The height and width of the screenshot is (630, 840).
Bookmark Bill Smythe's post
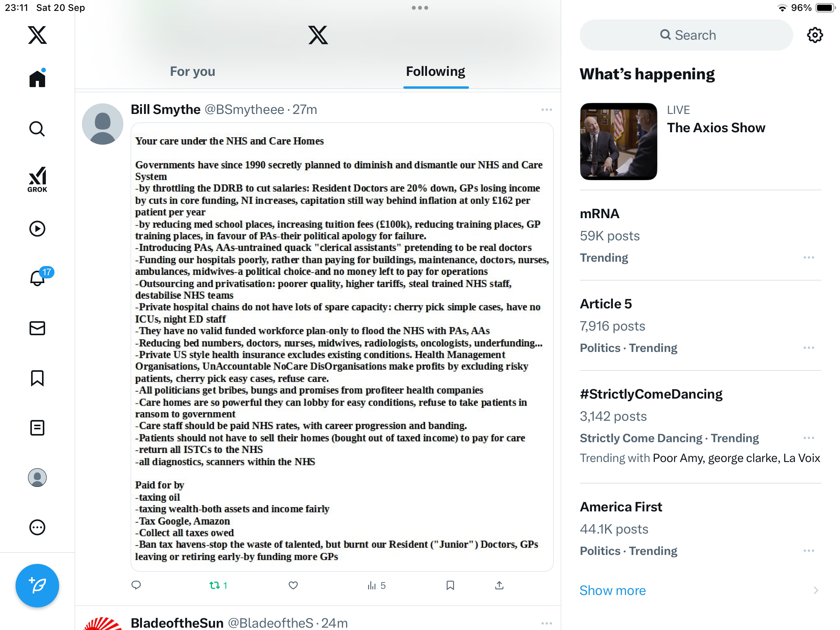point(450,585)
